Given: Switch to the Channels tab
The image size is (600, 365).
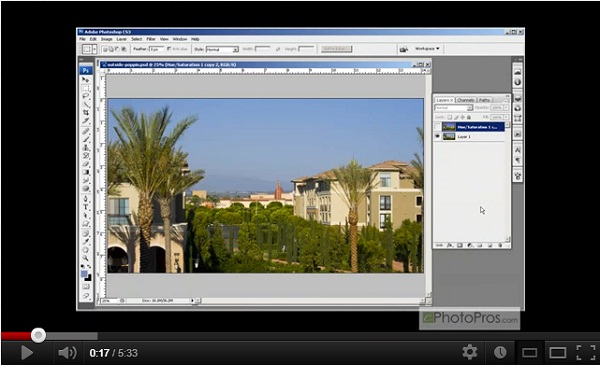Looking at the screenshot, I should coord(466,100).
